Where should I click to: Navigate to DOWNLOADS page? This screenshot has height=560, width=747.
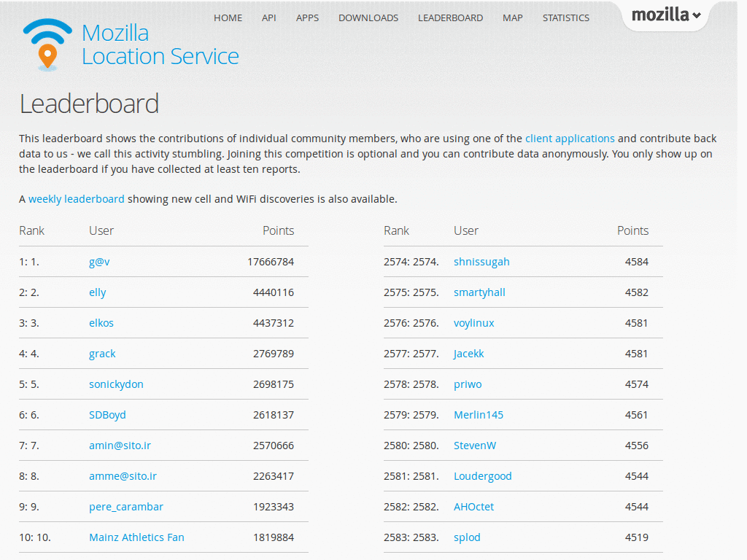point(368,18)
